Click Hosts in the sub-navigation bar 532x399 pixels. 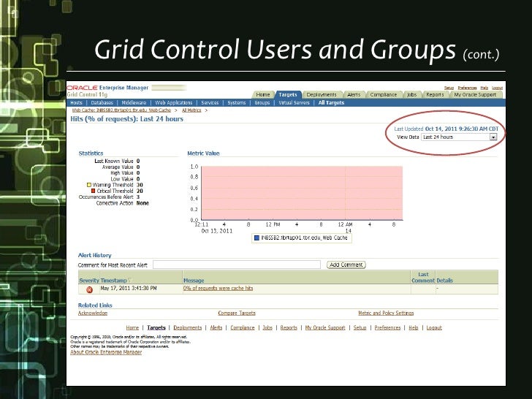tap(76, 103)
